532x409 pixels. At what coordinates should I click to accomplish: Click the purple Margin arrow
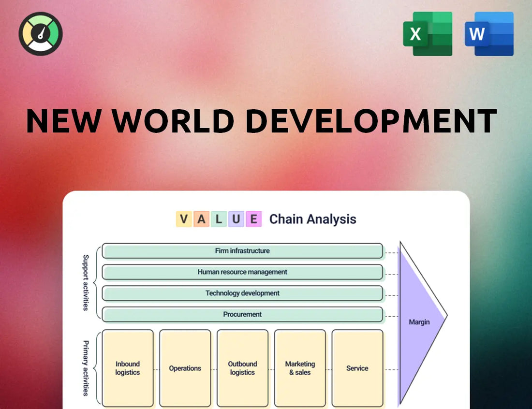coord(419,322)
